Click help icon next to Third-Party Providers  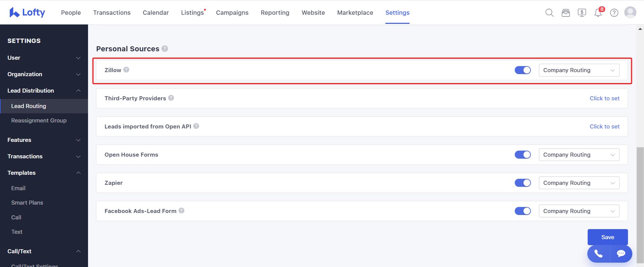point(171,98)
